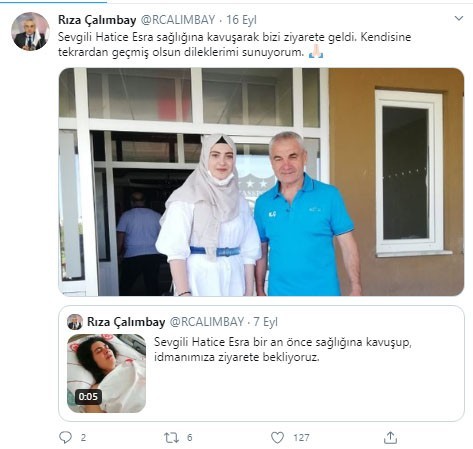The height and width of the screenshot is (449, 473).
Task: Open the @RCALIMBAY handle on main tweet
Action: 178,20
